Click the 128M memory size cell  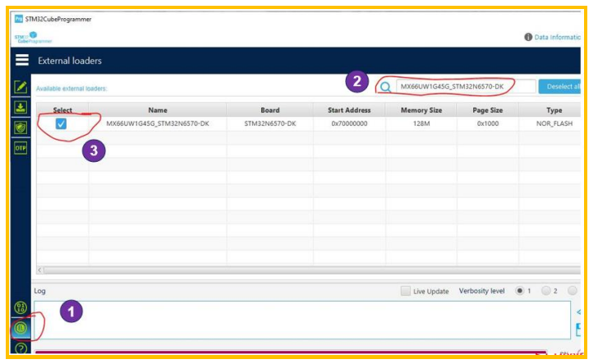[421, 123]
